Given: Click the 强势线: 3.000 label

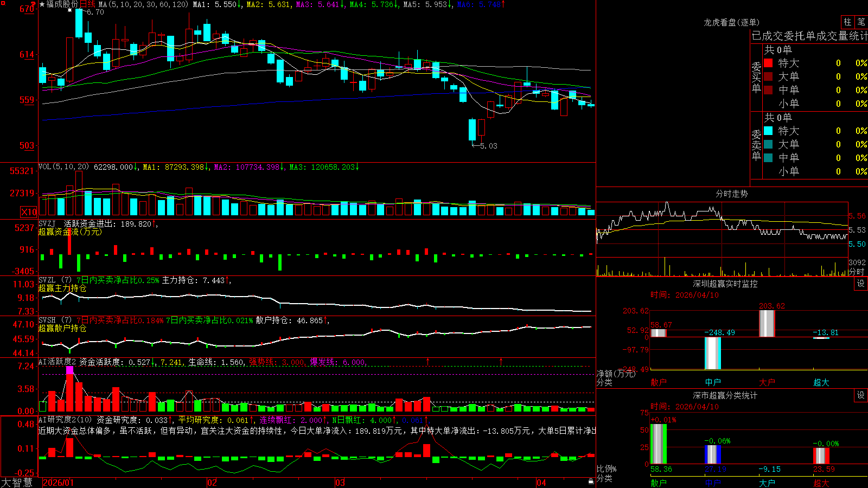Looking at the screenshot, I should 278,362.
